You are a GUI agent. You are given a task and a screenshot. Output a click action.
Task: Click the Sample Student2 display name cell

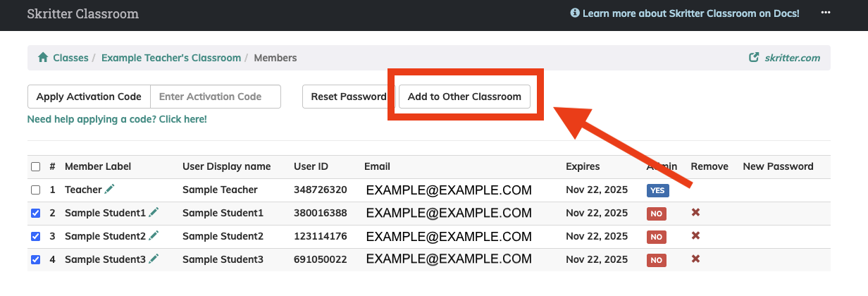[x=223, y=236]
